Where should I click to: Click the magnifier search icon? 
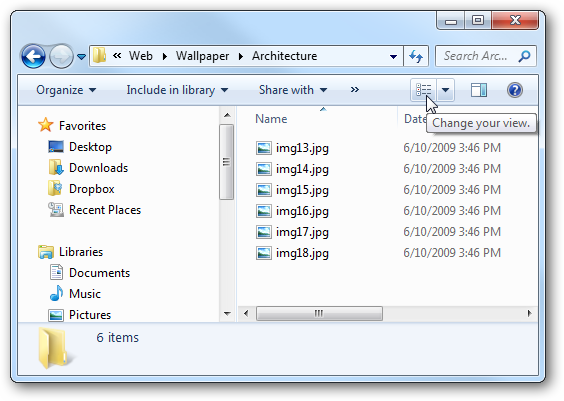click(524, 56)
